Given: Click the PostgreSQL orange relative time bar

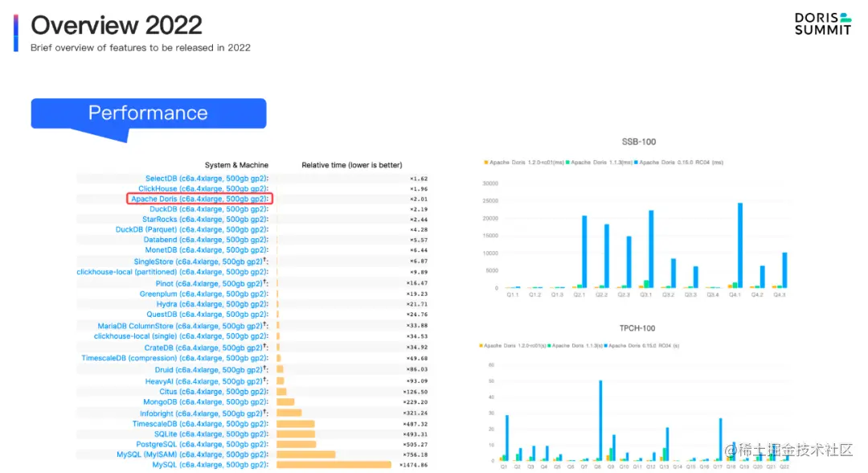Looking at the screenshot, I should pos(296,444).
